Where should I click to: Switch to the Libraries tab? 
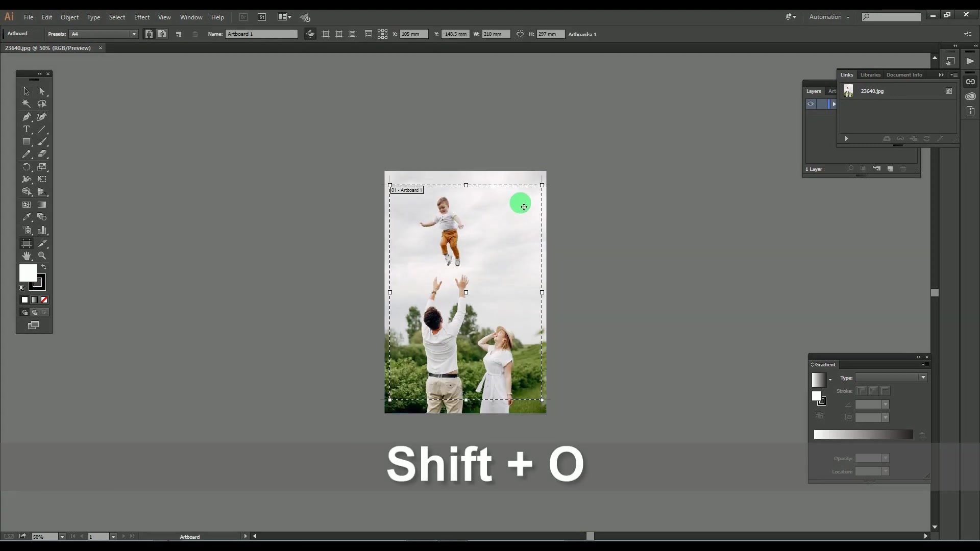(x=870, y=75)
